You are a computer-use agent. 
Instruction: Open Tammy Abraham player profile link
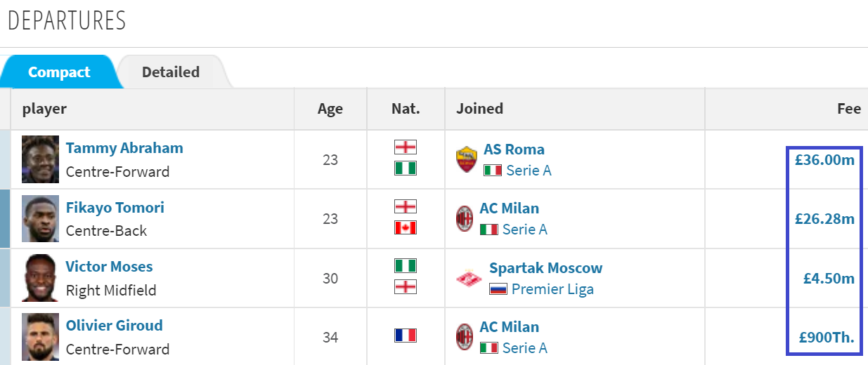[124, 148]
